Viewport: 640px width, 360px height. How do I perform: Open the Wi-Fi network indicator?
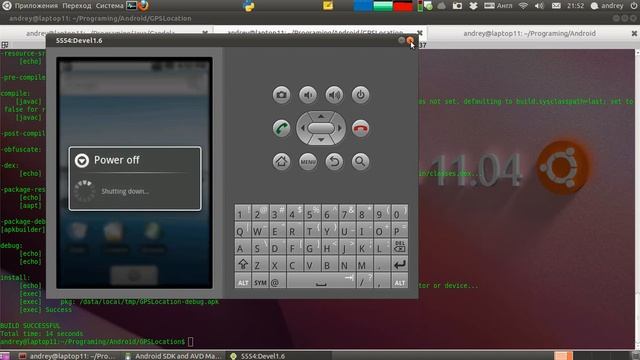[523, 6]
